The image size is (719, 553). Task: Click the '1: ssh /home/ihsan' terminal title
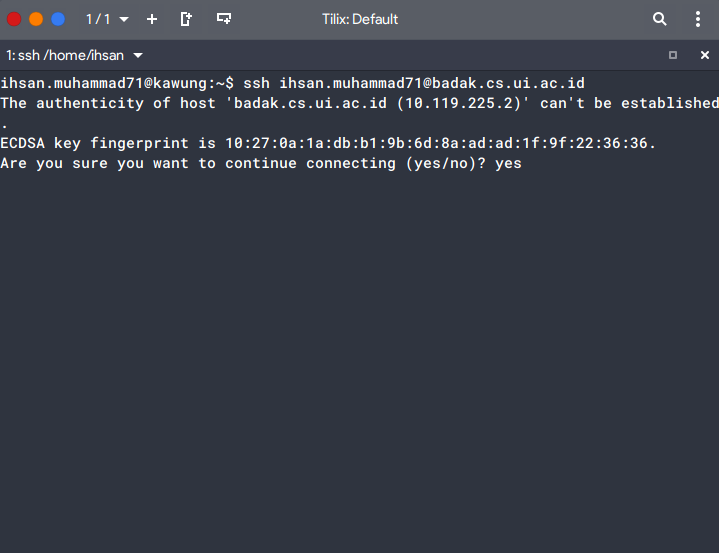coord(65,55)
